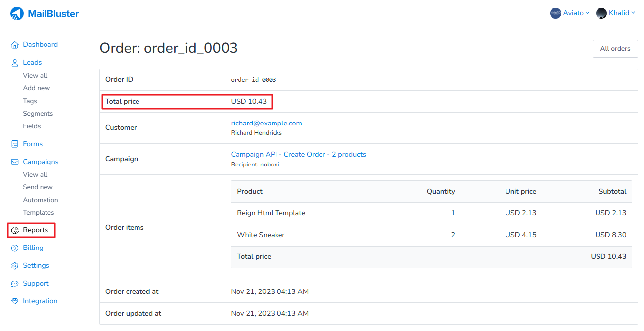Click the Forms icon in sidebar
This screenshot has height=331, width=644.
(15, 144)
